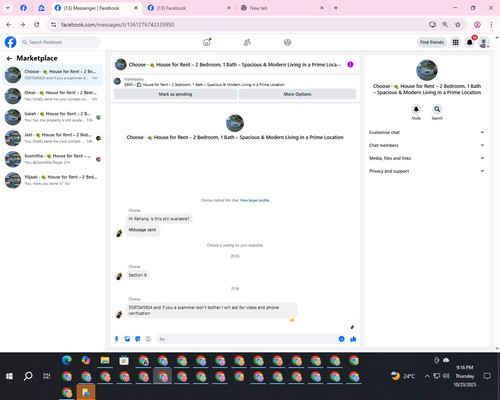Expand Chat members section
Screen dimensions: 500x400
[427, 145]
